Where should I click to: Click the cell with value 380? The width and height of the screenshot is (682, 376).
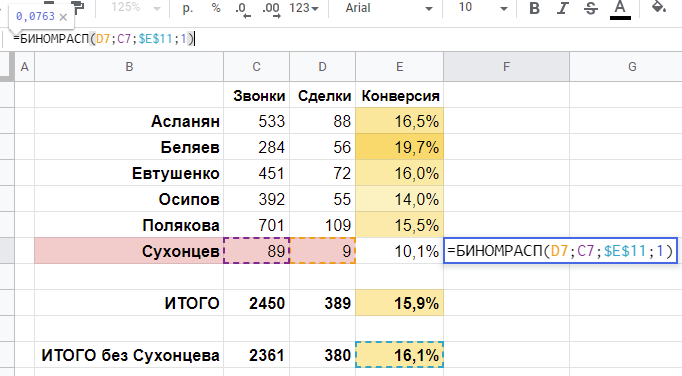tap(322, 355)
